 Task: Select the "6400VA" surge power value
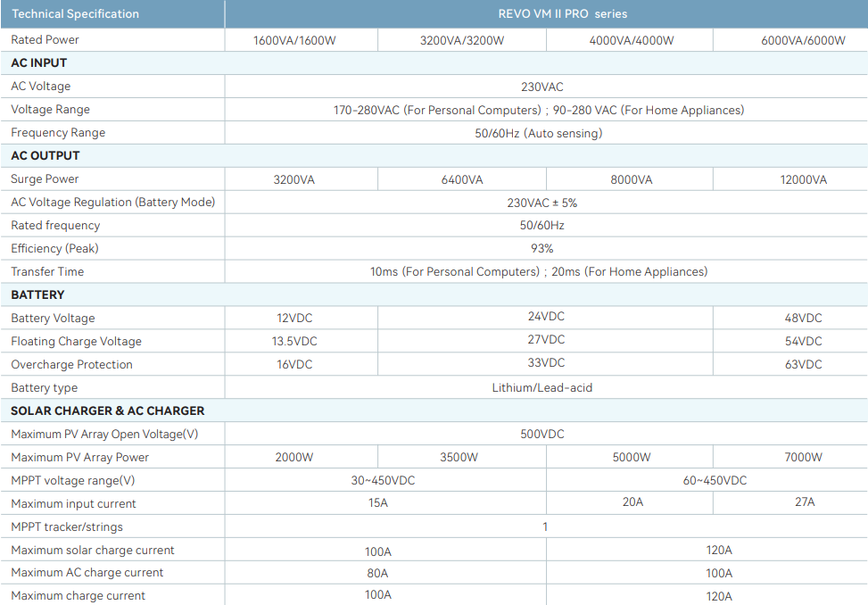pyautogui.click(x=462, y=180)
